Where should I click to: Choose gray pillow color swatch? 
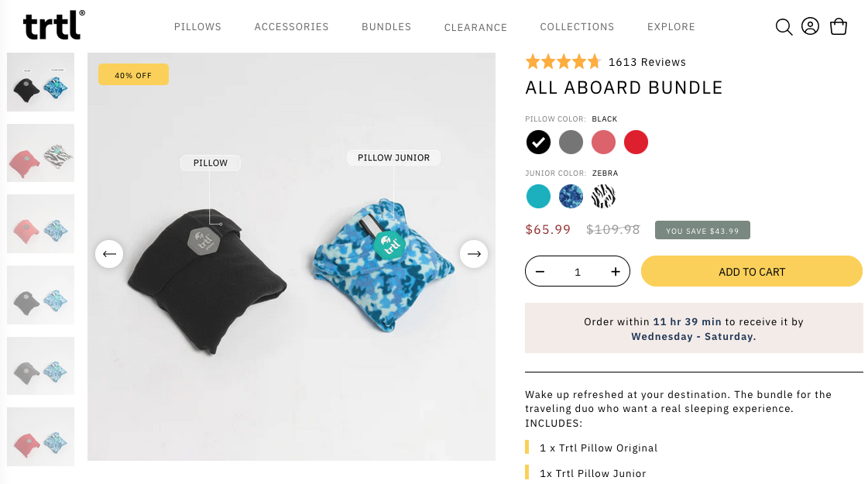point(571,142)
